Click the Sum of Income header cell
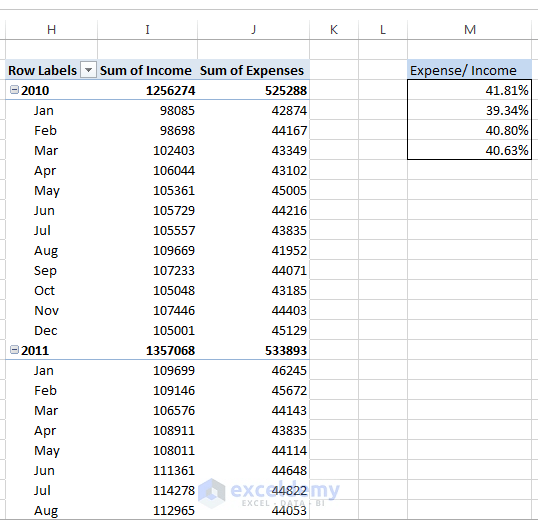This screenshot has width=538, height=520. coord(148,70)
